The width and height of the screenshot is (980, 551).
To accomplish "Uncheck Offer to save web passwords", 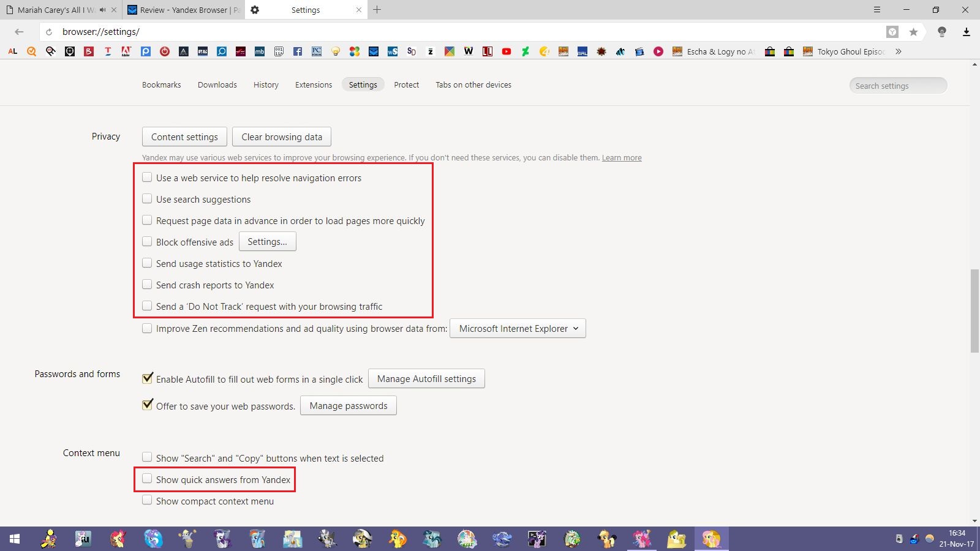I will [x=147, y=405].
